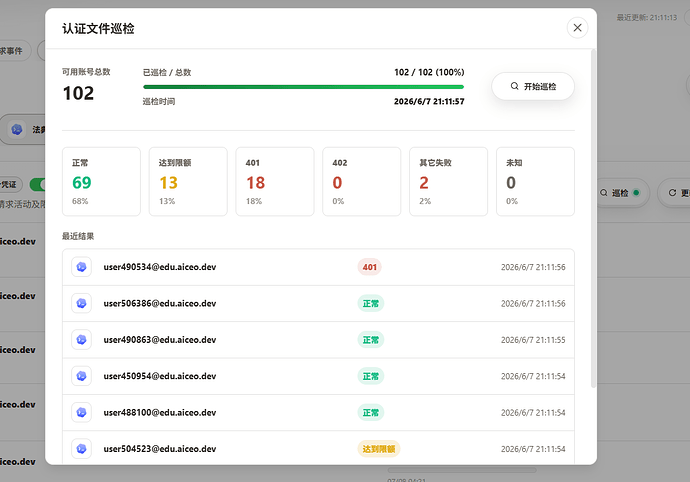Close the 认证文件巡检 dialog
This screenshot has width=690, height=482.
pos(577,28)
